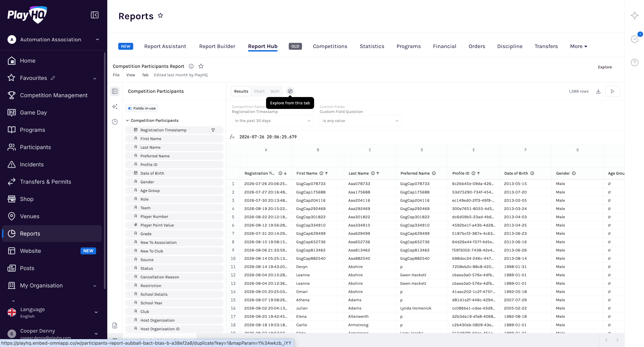Open the query history clock icon
Screen dimensions: 644x347
pyautogui.click(x=115, y=122)
